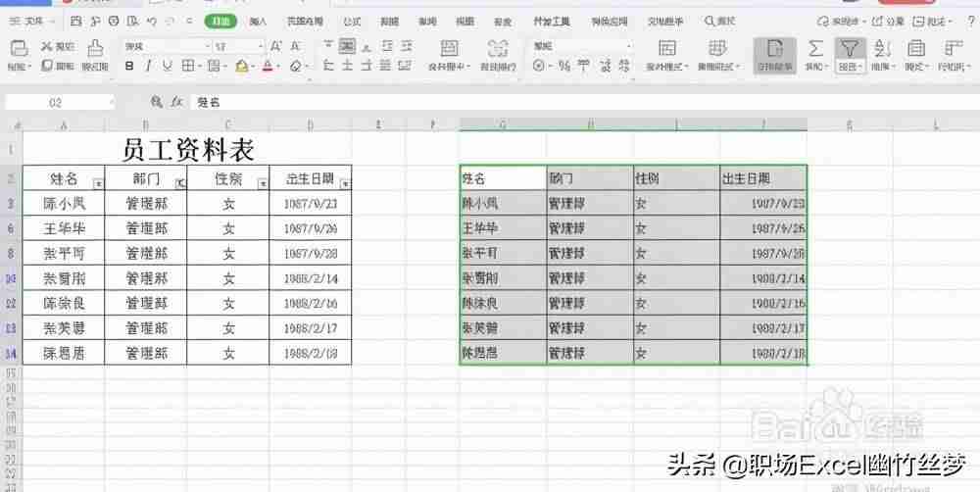Open the 出生日期 column filter dropdown
The width and height of the screenshot is (980, 492).
click(x=346, y=183)
